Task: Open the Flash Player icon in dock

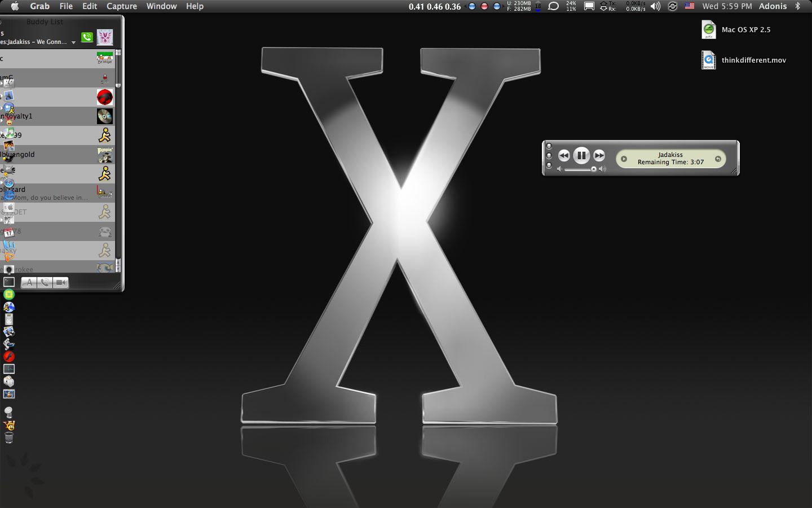Action: coord(9,357)
